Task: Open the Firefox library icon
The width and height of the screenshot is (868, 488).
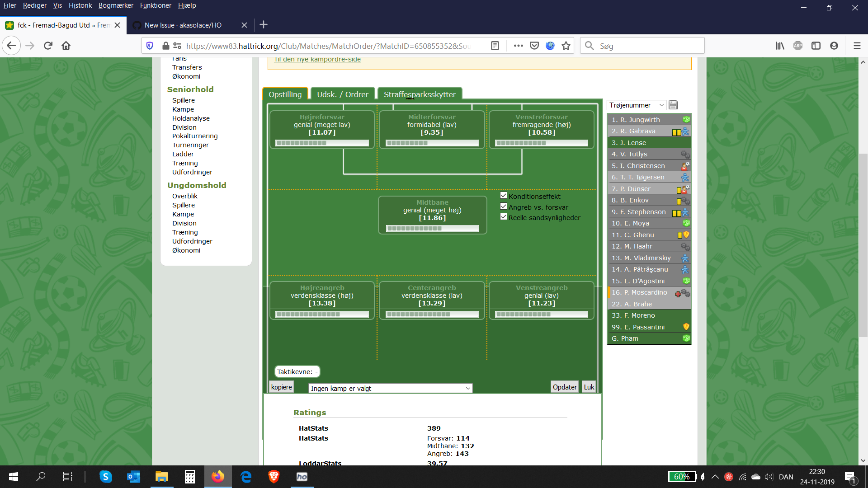Action: [780, 46]
